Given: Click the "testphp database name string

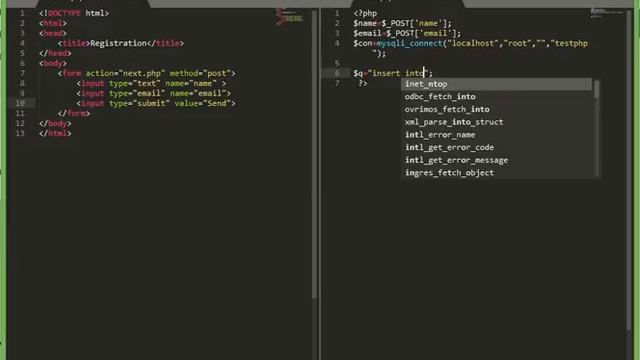Looking at the screenshot, I should point(569,43).
